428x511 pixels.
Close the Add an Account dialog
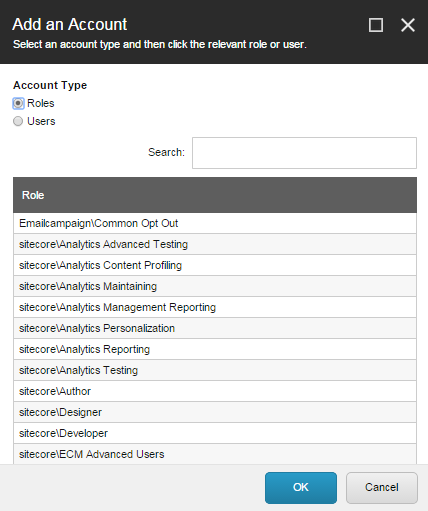click(408, 25)
